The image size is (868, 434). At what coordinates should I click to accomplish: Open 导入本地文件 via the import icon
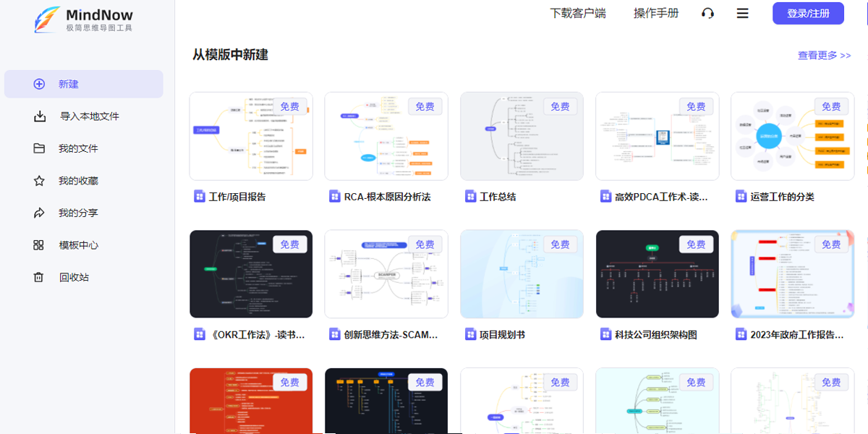point(38,116)
